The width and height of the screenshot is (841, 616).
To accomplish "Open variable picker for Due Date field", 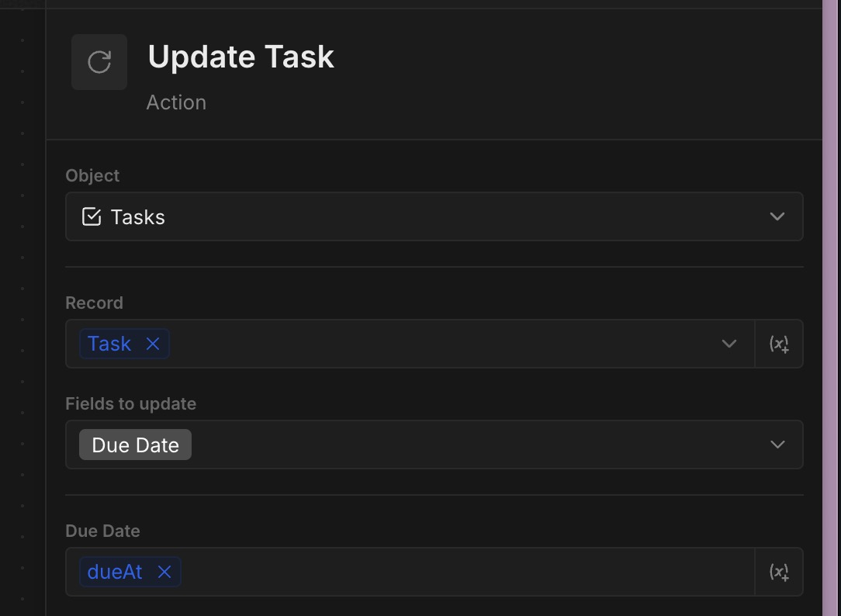I will pyautogui.click(x=779, y=572).
